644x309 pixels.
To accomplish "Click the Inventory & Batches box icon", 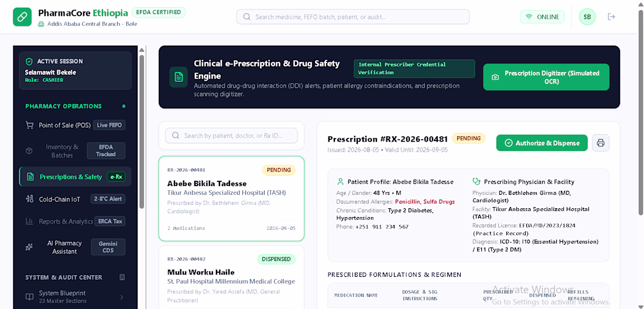I will click(x=29, y=151).
